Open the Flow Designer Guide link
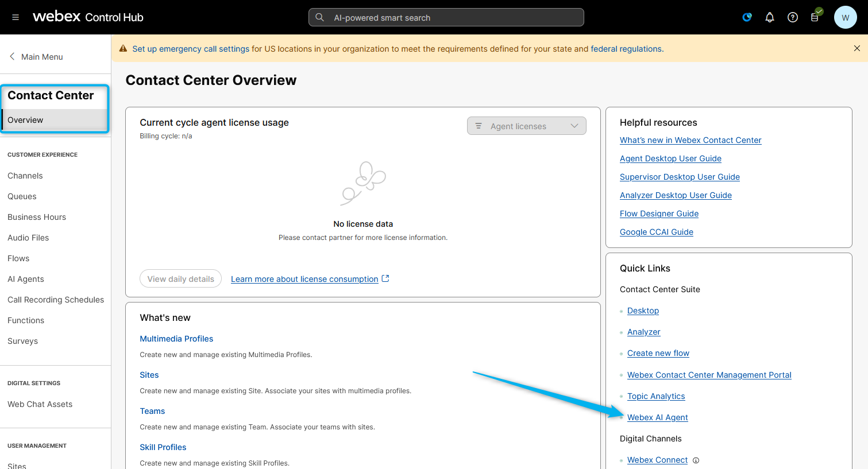This screenshot has height=469, width=868. pyautogui.click(x=659, y=214)
